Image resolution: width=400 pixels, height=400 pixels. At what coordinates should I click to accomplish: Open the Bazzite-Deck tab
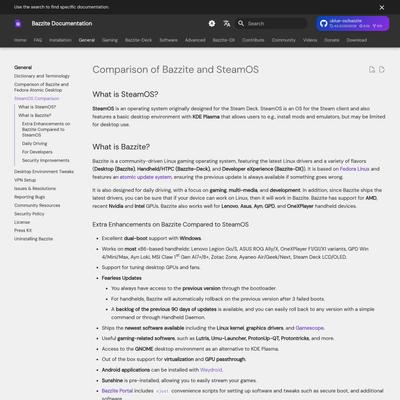138,40
